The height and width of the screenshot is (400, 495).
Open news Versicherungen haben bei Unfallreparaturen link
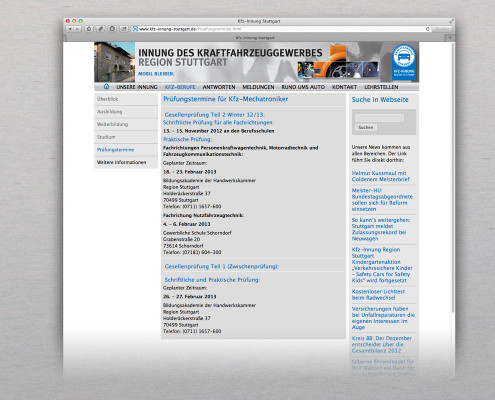pyautogui.click(x=383, y=318)
